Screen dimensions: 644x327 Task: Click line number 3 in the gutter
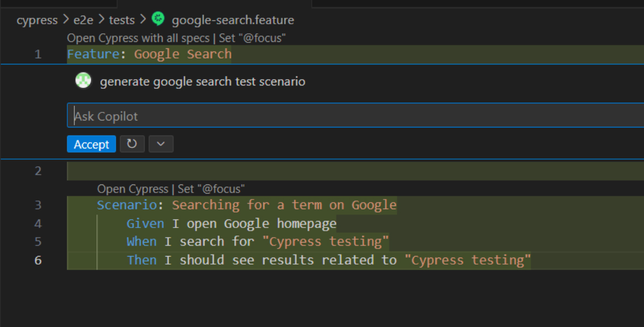[x=38, y=205]
